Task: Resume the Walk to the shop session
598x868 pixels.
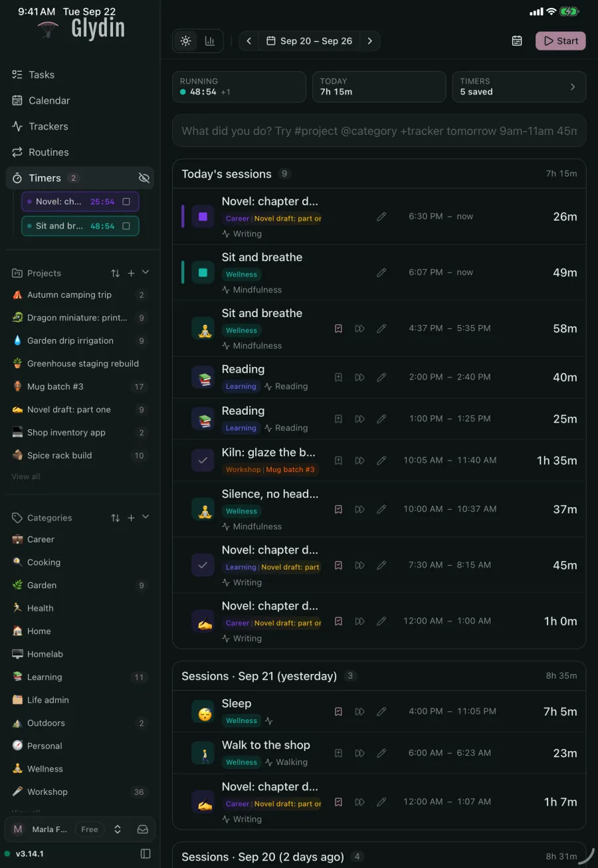Action: (x=359, y=753)
